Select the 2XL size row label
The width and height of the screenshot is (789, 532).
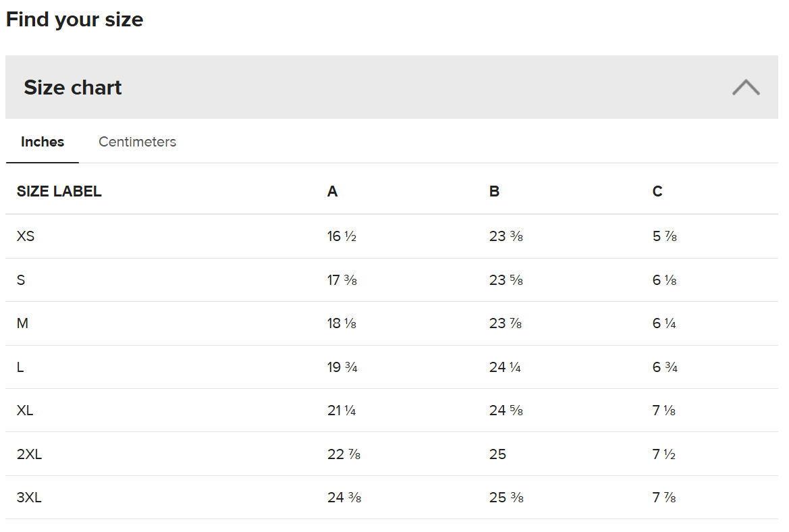coord(29,454)
